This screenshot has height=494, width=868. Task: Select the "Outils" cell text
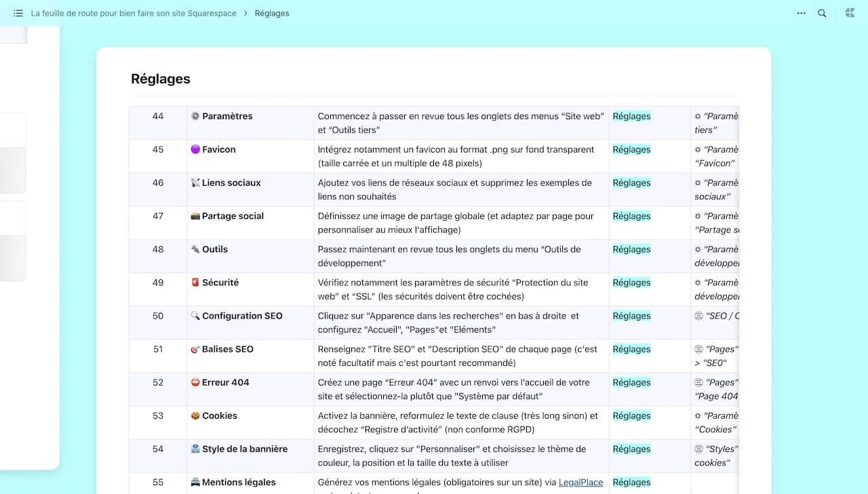pyautogui.click(x=215, y=249)
